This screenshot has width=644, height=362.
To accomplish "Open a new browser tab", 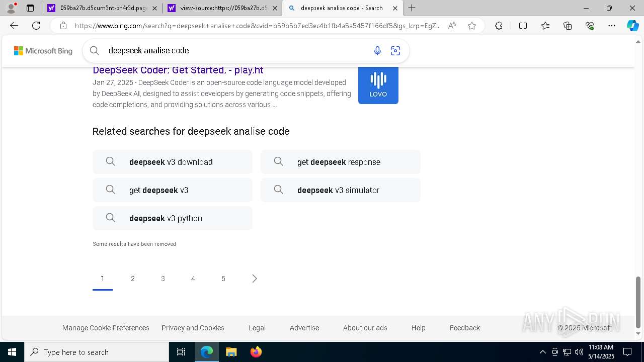I will (412, 8).
